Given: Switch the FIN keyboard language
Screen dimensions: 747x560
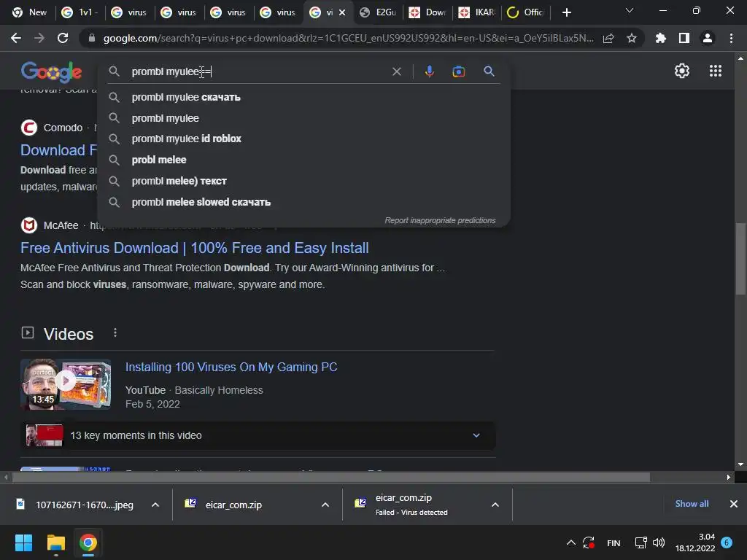Looking at the screenshot, I should [614, 542].
